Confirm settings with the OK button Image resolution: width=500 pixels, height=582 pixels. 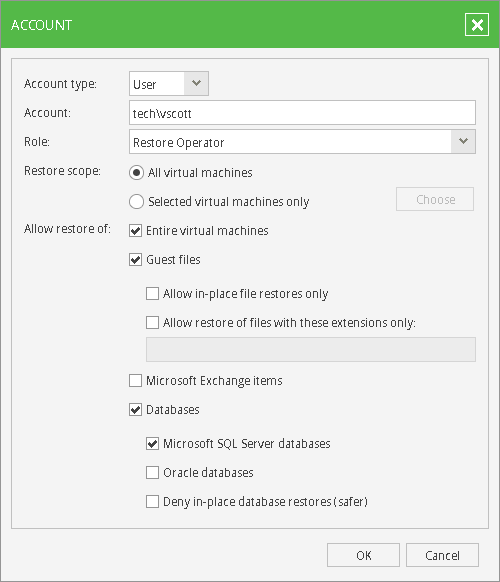click(363, 555)
